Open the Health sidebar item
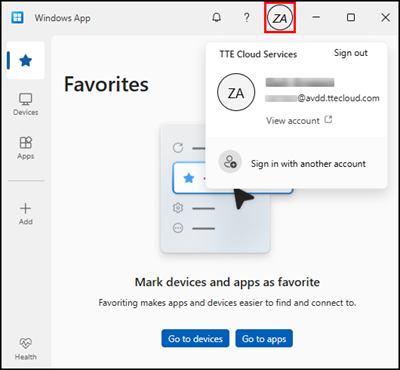This screenshot has width=400, height=370. 26,349
